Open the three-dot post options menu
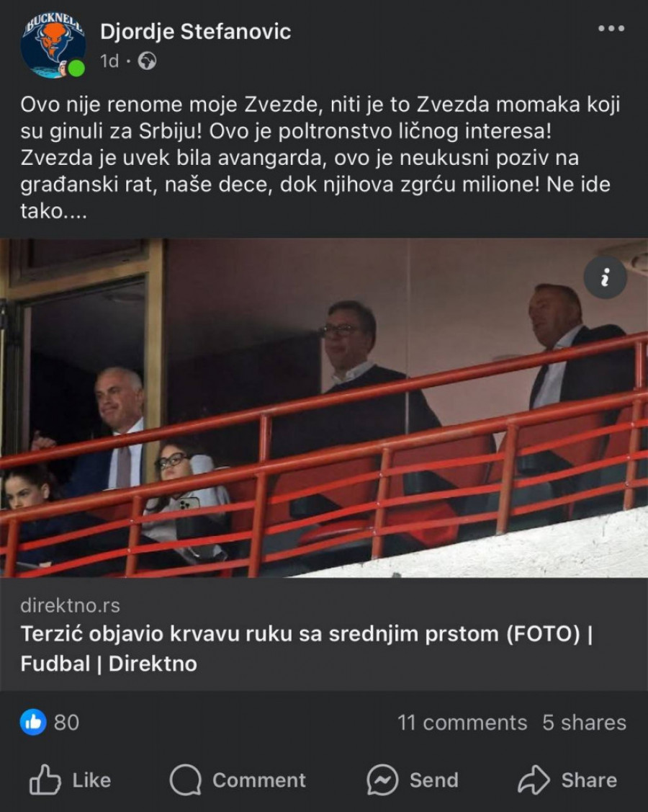Viewport: 648px width, 812px height. pyautogui.click(x=611, y=29)
